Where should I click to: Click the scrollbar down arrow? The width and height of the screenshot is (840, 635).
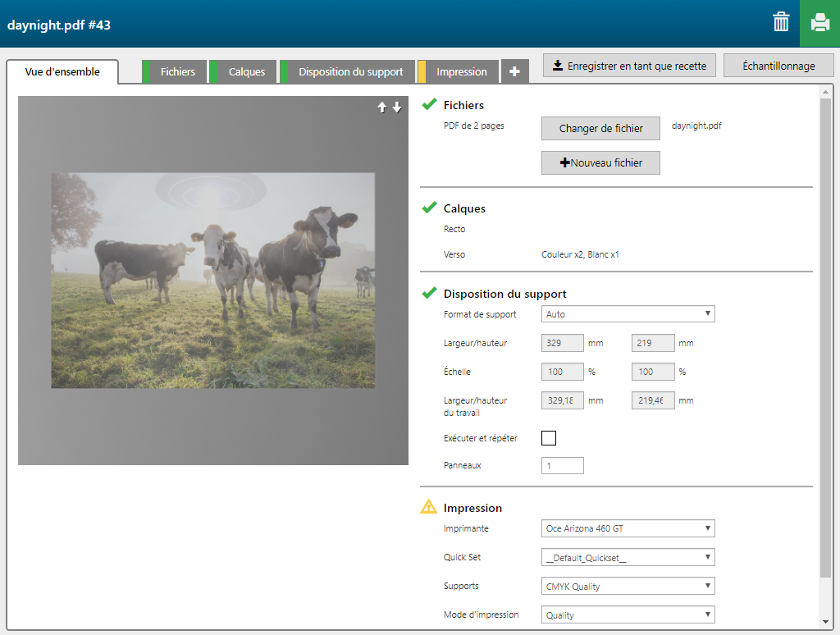[x=825, y=622]
